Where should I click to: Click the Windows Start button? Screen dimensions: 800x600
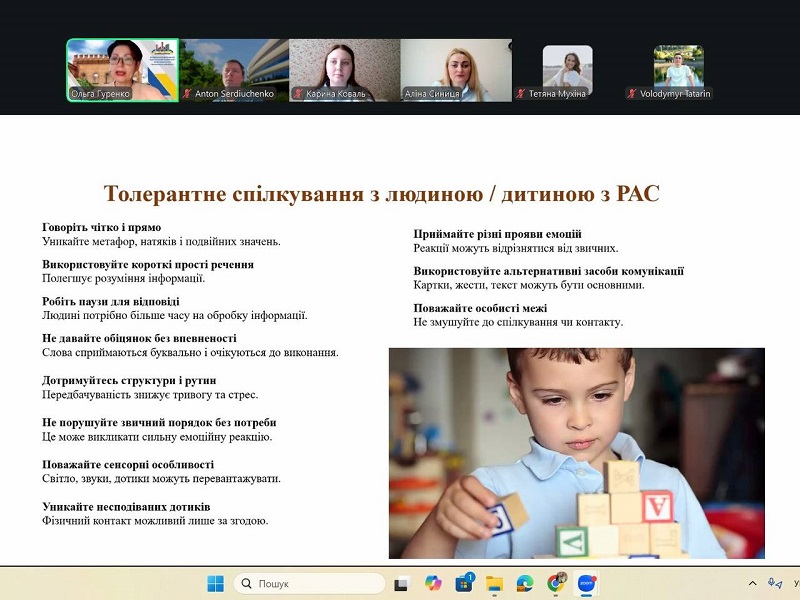click(x=215, y=583)
